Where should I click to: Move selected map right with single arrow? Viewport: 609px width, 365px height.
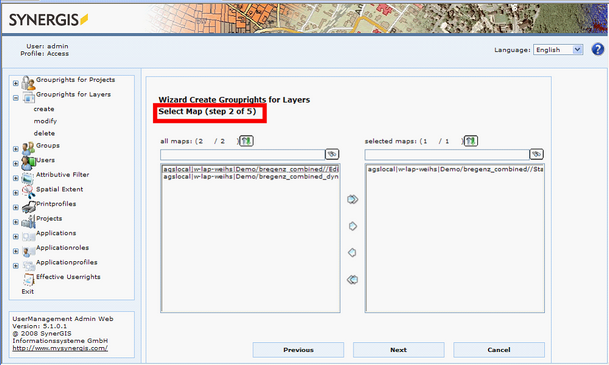point(353,226)
